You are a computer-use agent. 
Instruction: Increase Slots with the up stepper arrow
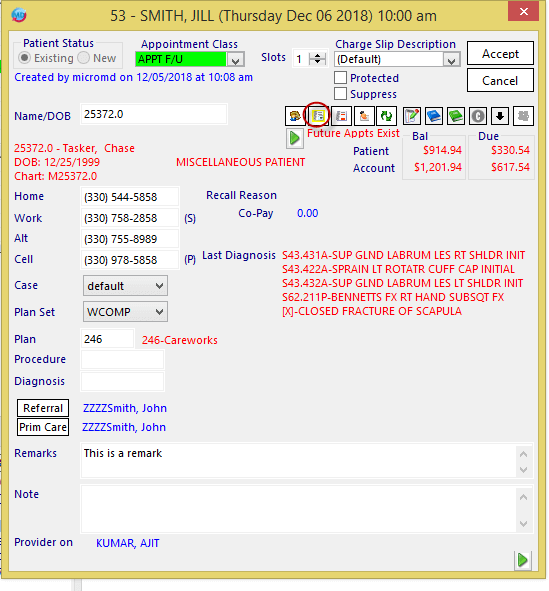(x=318, y=56)
